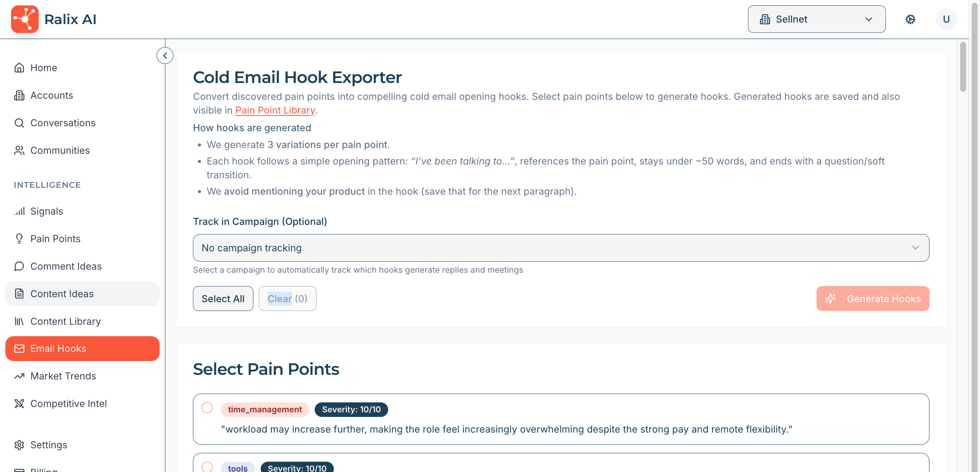Click the Content Library icon
The height and width of the screenshot is (472, 980).
[19, 321]
